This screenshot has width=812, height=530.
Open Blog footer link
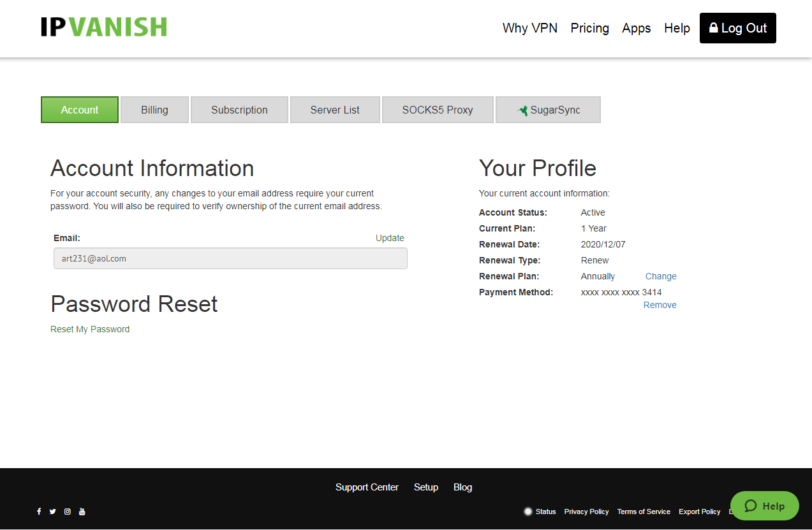[463, 487]
